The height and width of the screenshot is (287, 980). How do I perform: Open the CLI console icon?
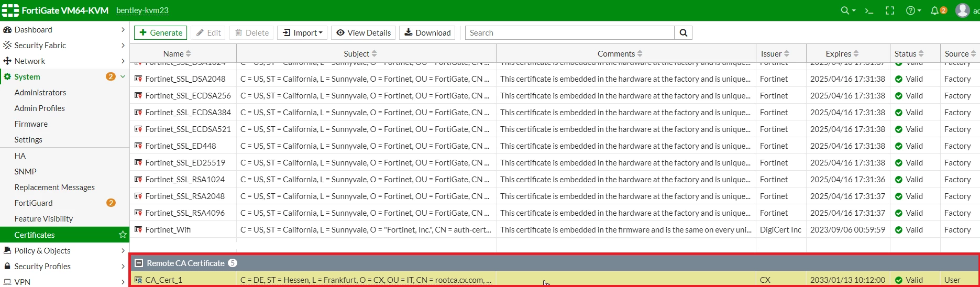pos(869,10)
